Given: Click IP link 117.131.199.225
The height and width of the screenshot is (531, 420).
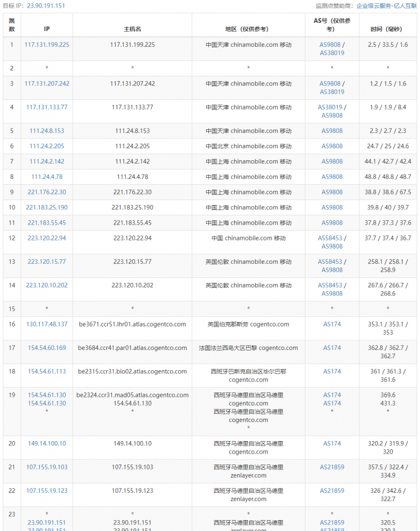Looking at the screenshot, I should (47, 45).
